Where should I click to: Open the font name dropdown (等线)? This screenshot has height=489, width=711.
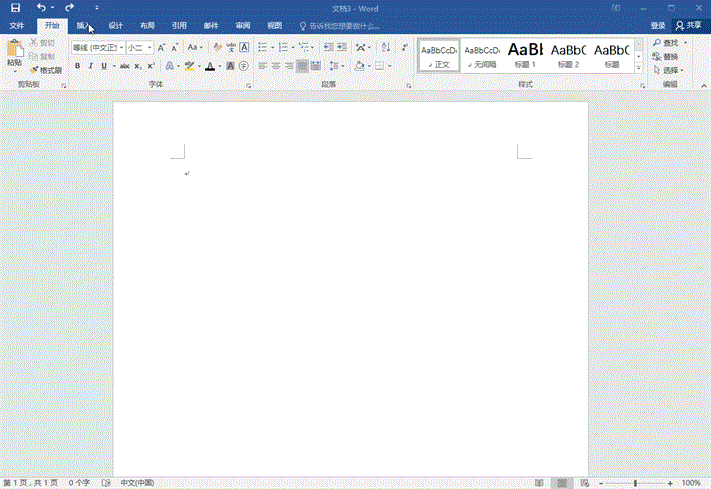(x=97, y=47)
